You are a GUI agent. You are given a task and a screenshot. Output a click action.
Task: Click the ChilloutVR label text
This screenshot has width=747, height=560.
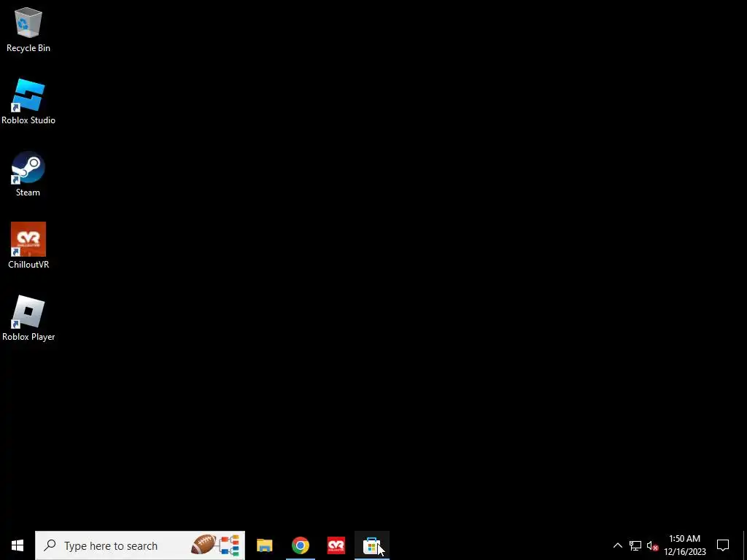point(28,265)
